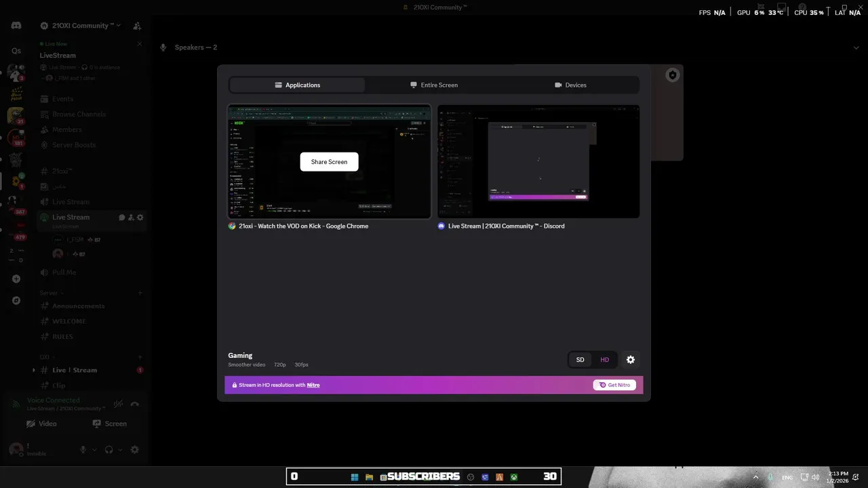
Task: Click the Screen share button in voice panel
Action: click(110, 424)
